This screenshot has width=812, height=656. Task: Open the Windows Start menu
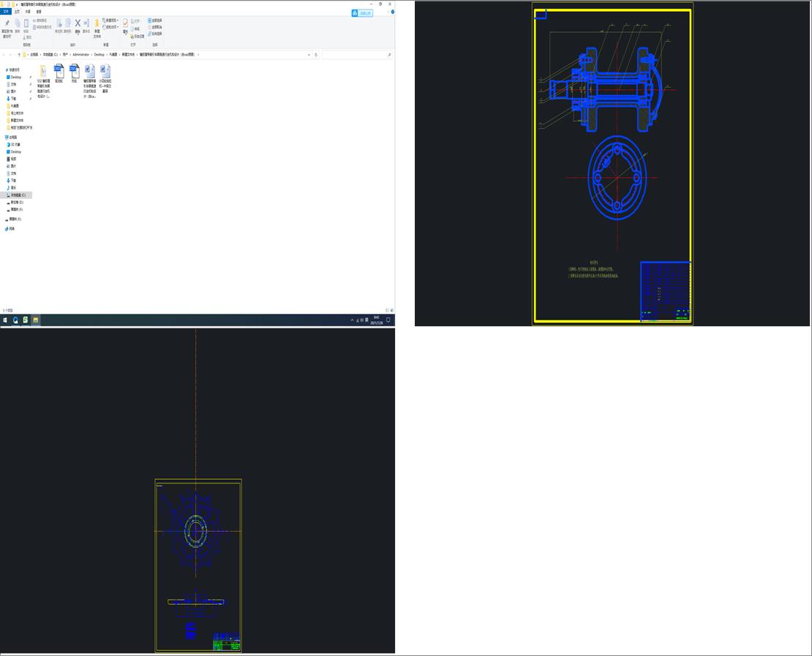point(5,320)
